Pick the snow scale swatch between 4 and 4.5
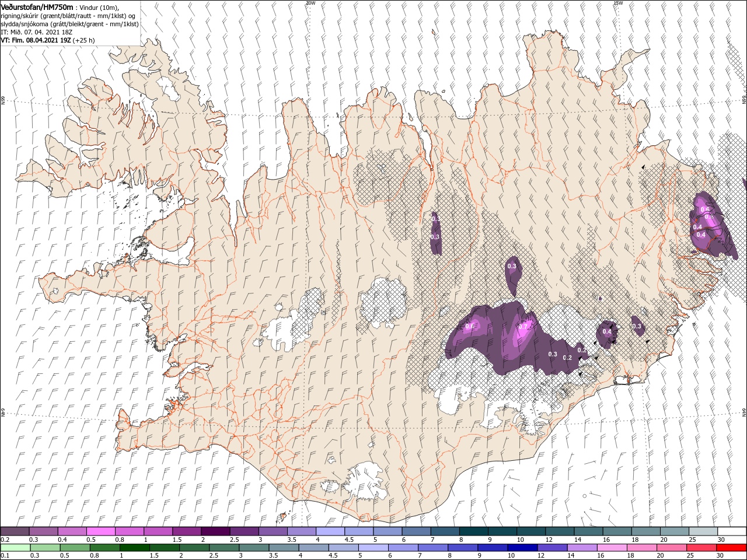This screenshot has height=560, width=747. tap(329, 531)
